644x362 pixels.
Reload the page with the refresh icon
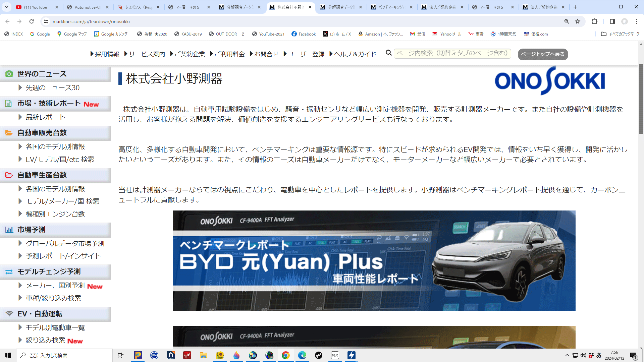[x=32, y=21]
